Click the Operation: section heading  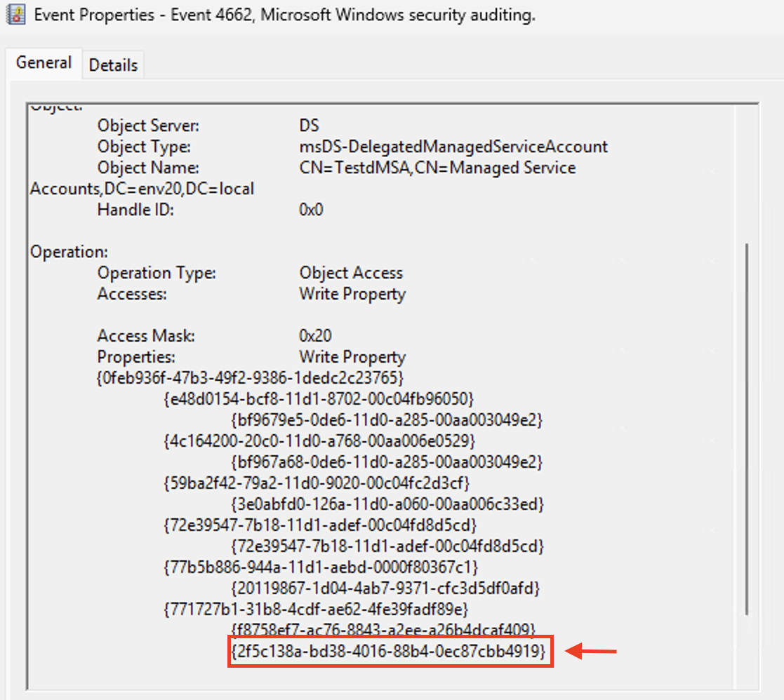click(x=69, y=252)
